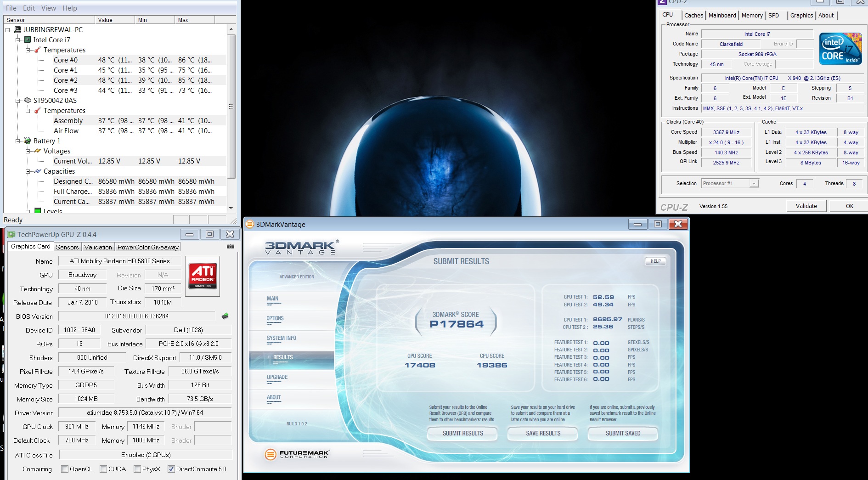
Task: Toggle the DirectCompute 5.0 checkbox
Action: [171, 469]
